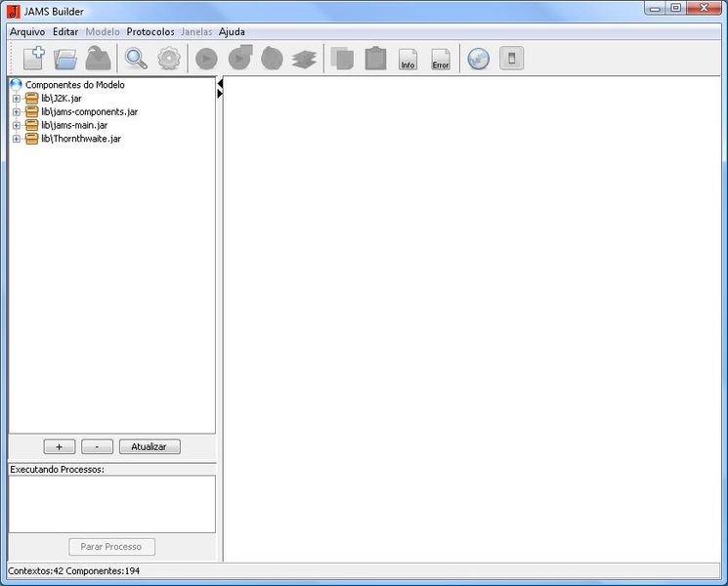
Task: Open the Protocolos menu
Action: point(150,31)
